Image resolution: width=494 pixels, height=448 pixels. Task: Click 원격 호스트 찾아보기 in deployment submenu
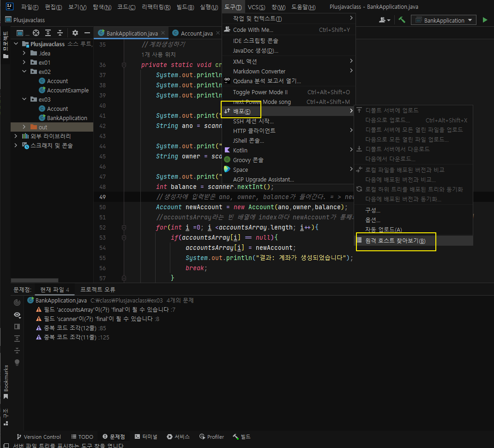pos(414,241)
